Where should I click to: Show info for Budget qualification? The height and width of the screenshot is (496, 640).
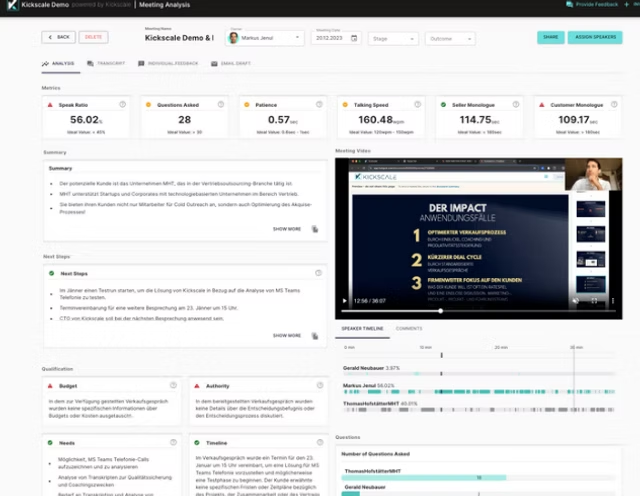[173, 385]
